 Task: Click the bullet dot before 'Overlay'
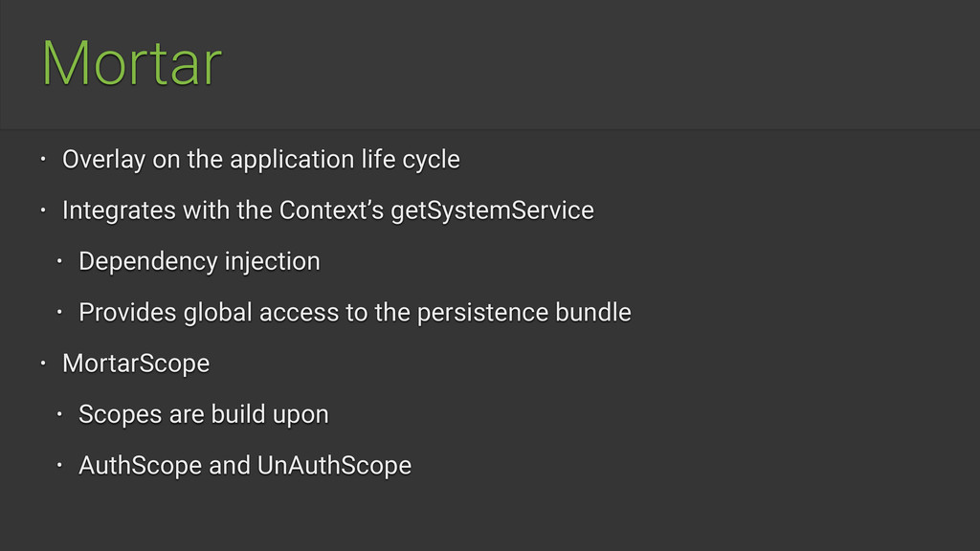[x=43, y=160]
